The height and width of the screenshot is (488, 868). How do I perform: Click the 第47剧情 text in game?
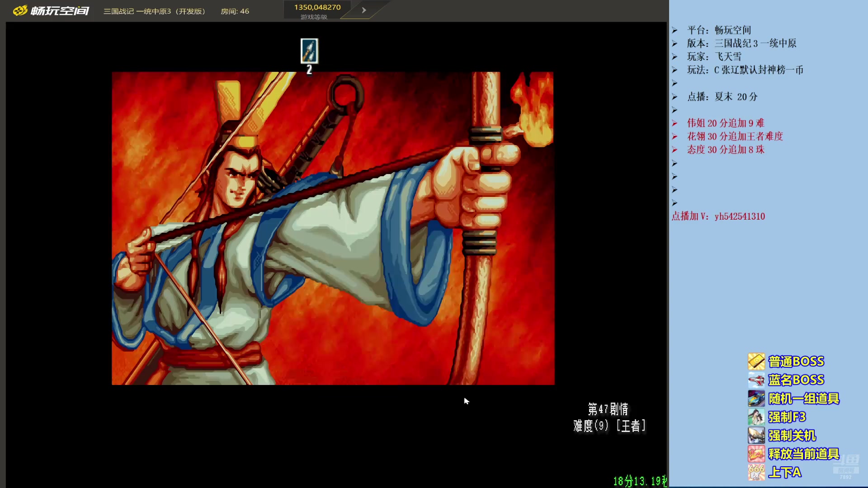pos(608,409)
